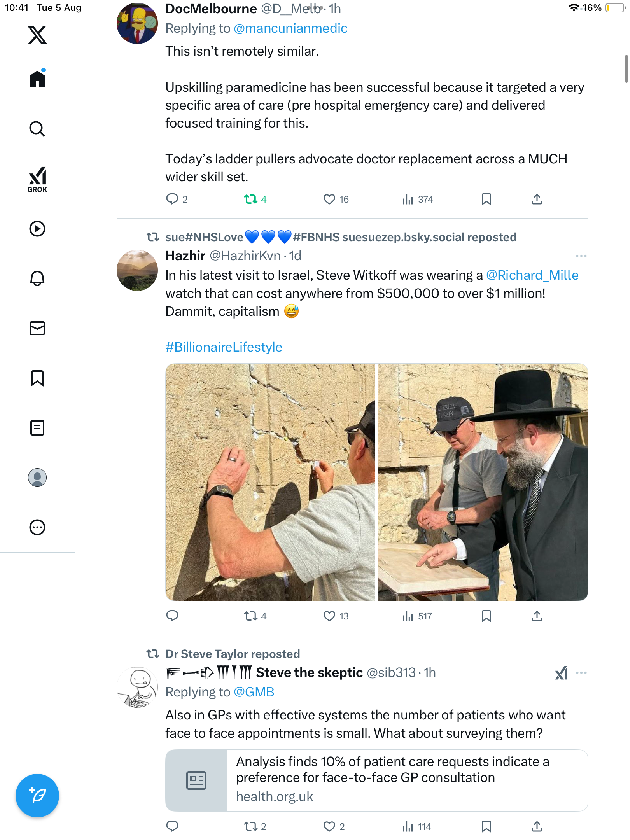Undo repost on DocMelbourne's reply
Image resolution: width=630 pixels, height=840 pixels.
click(251, 199)
